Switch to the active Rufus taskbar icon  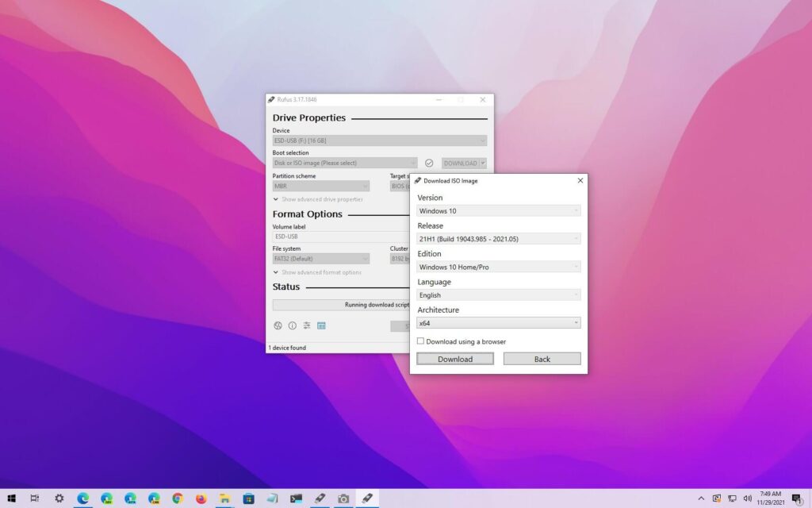[367, 498]
